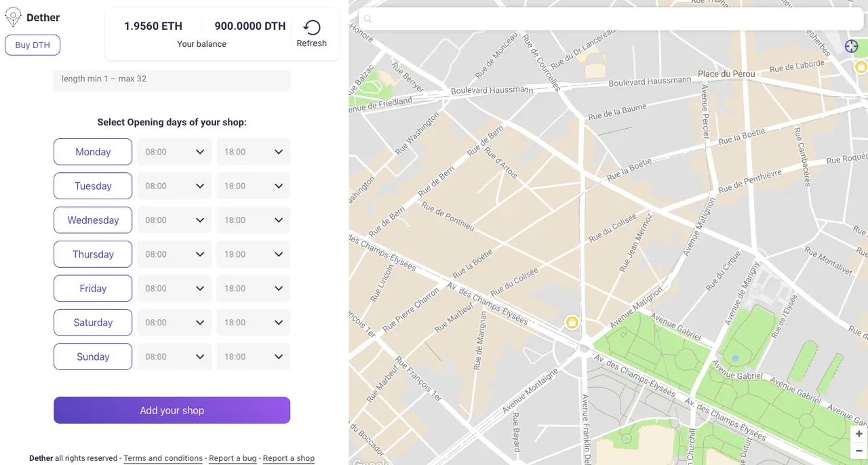Image resolution: width=868 pixels, height=465 pixels.
Task: Open Thursday's 18:00 closing time dropdown
Action: [x=254, y=254]
